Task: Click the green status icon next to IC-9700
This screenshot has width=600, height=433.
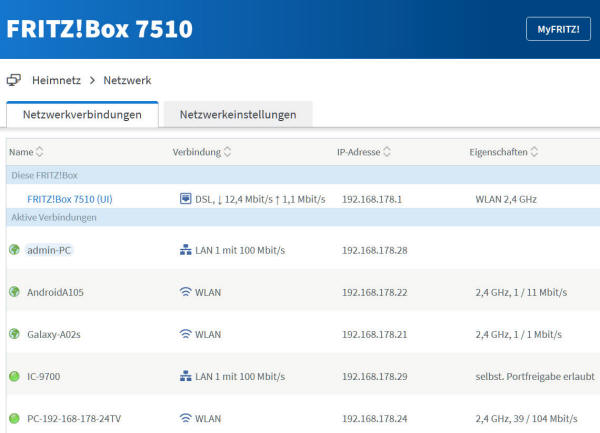Action: (14, 376)
